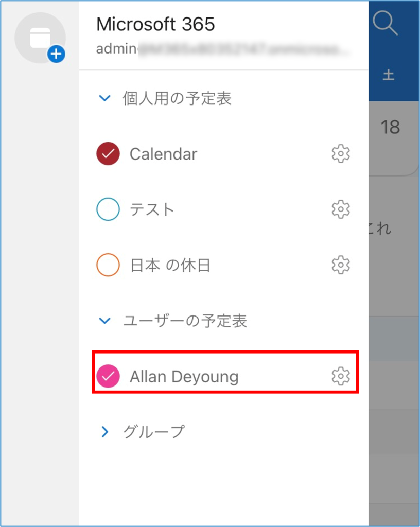Collapse the ユーザーの予定表 section chevron

[x=105, y=321]
